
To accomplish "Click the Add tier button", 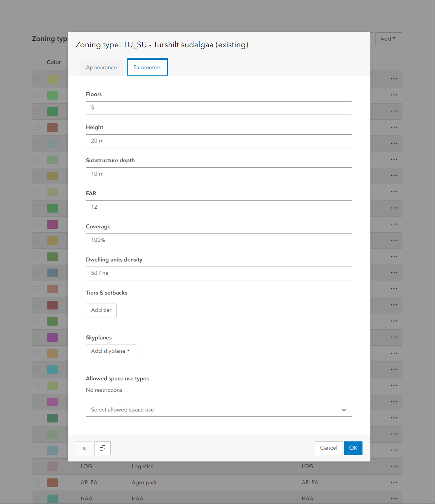I will coord(101,310).
